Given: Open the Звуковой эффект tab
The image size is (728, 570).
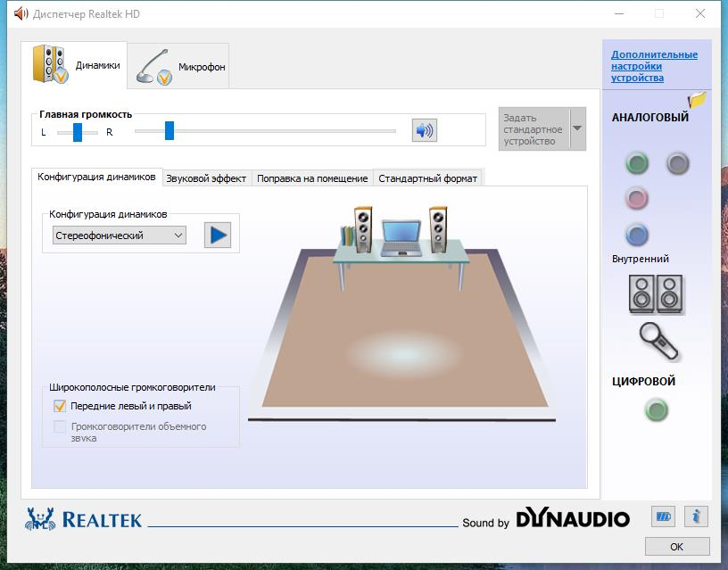Looking at the screenshot, I should point(206,178).
